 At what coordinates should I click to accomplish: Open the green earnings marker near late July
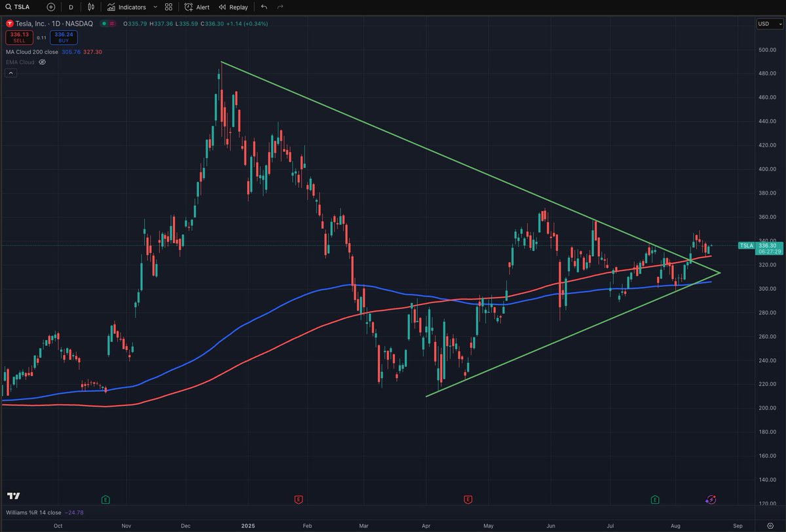tap(655, 499)
